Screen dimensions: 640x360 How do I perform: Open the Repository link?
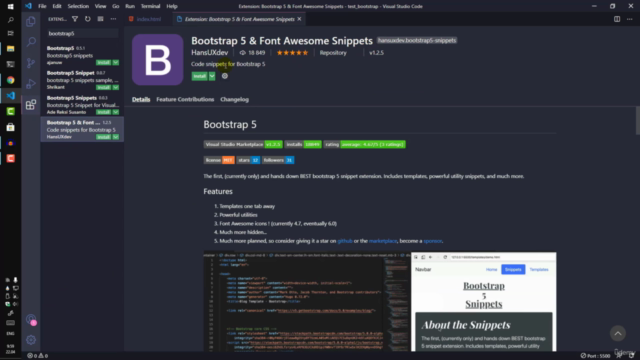click(333, 53)
